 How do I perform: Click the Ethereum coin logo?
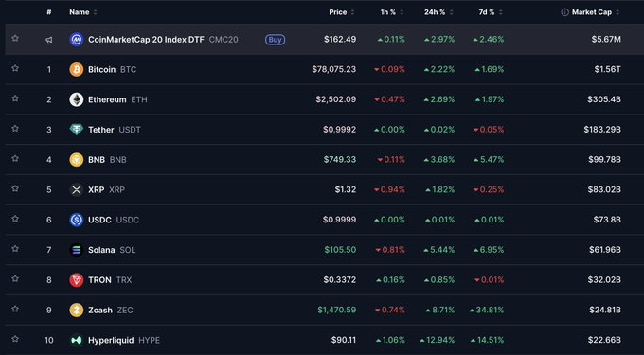coord(77,99)
